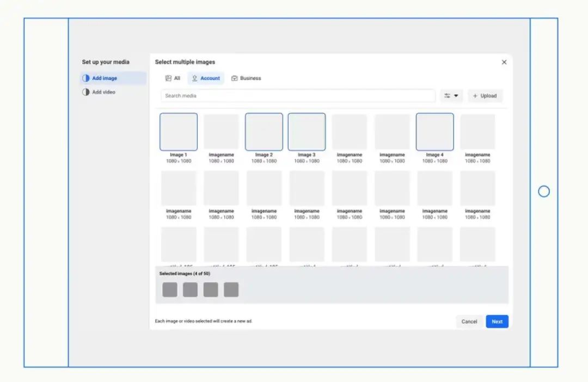Click the plus icon on Upload
This screenshot has height=382, width=588.
(x=475, y=96)
